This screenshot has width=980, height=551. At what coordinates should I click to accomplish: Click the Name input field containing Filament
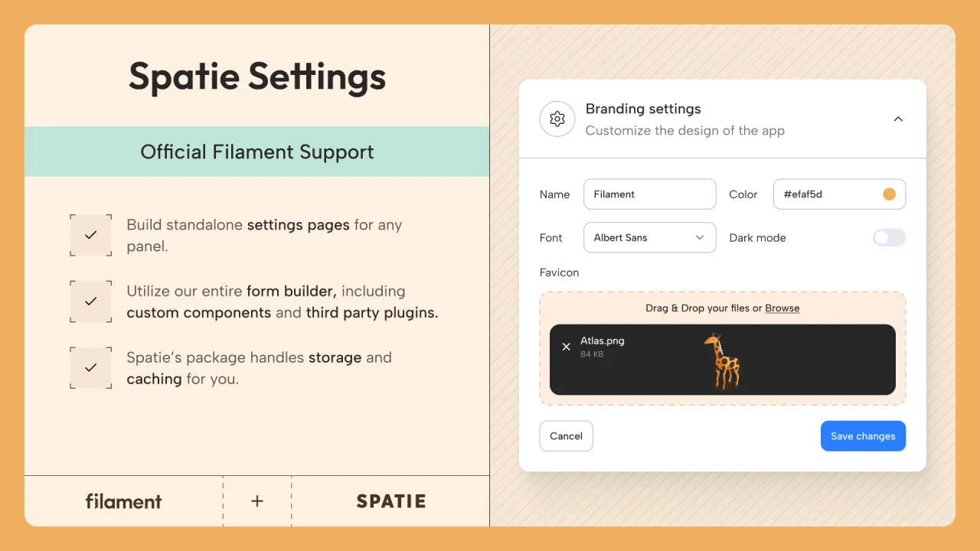click(x=649, y=194)
